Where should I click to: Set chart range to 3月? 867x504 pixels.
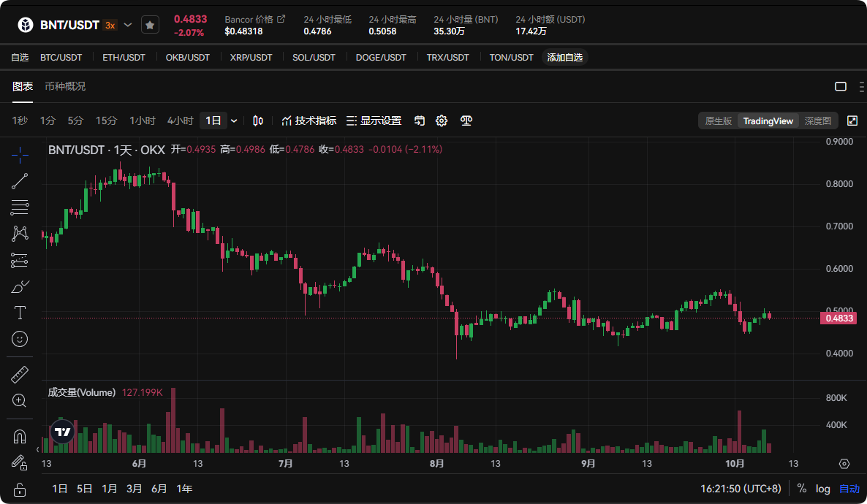click(x=134, y=489)
